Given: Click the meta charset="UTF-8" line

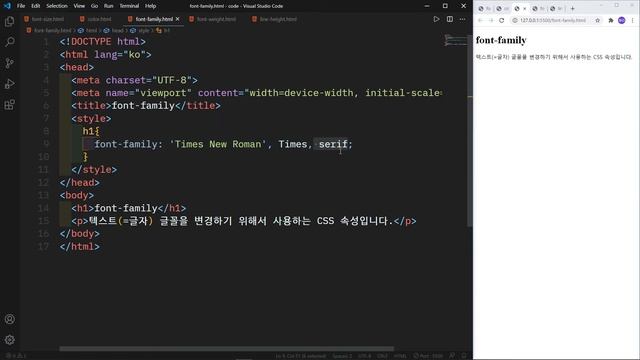Looking at the screenshot, I should click(x=135, y=80).
